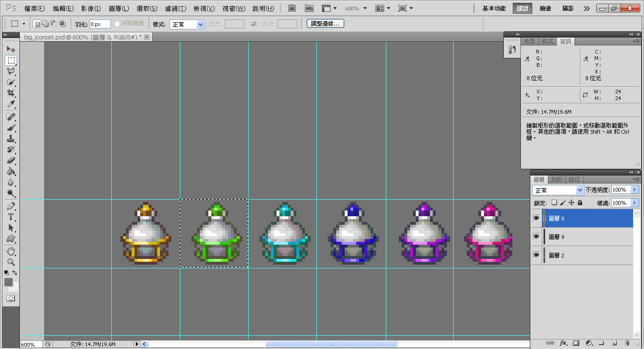The image size is (644, 349).
Task: Hide 圖層 8 with its eye icon
Action: [x=536, y=218]
